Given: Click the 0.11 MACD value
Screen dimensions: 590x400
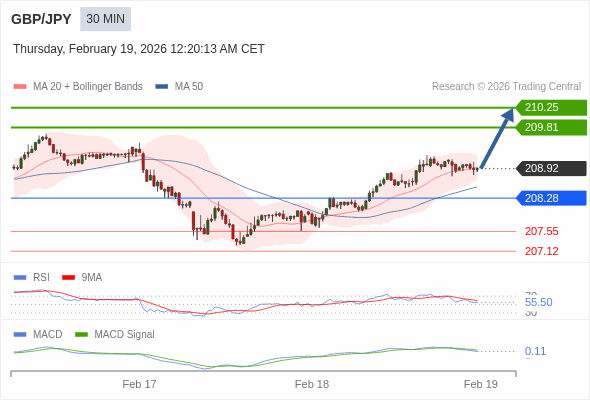Looking at the screenshot, I should coord(535,351).
